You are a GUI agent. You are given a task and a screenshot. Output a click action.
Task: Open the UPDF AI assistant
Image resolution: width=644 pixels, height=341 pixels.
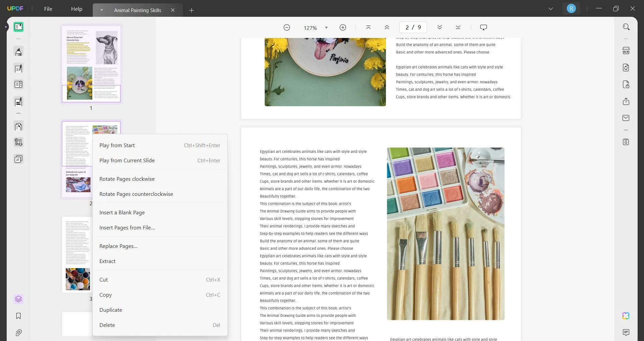coord(626,316)
